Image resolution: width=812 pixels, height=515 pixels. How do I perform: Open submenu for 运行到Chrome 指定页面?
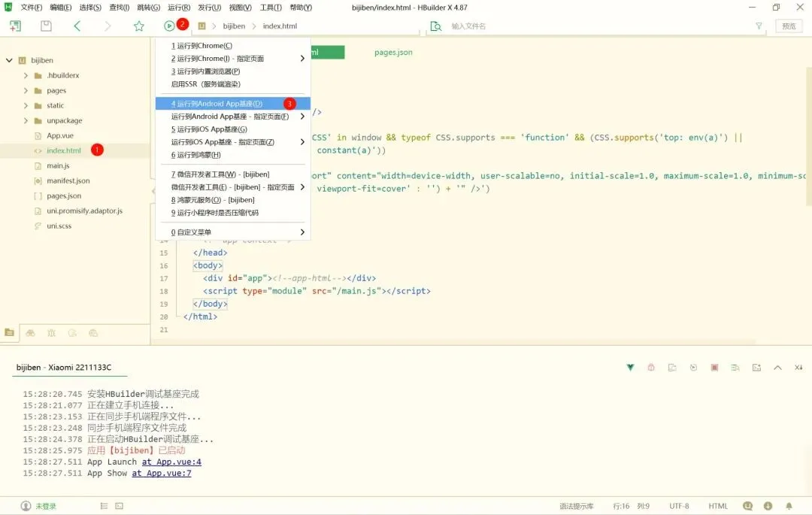[x=302, y=59]
